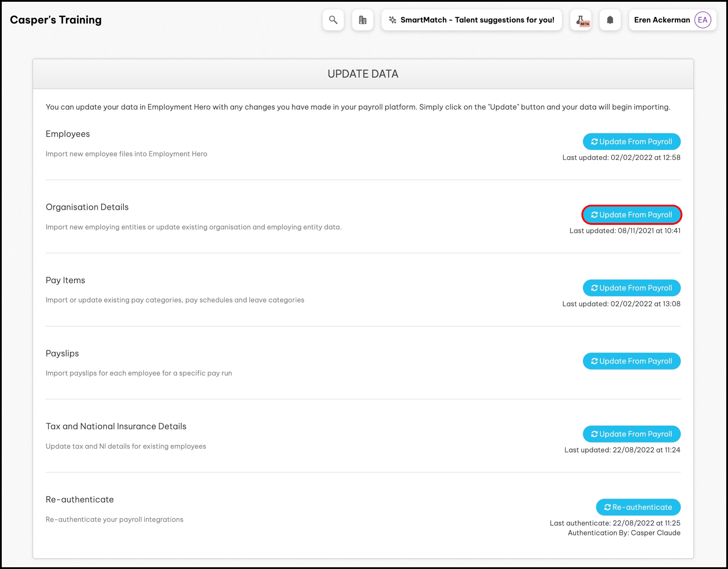Click the organisation building icon
728x569 pixels.
pos(362,20)
